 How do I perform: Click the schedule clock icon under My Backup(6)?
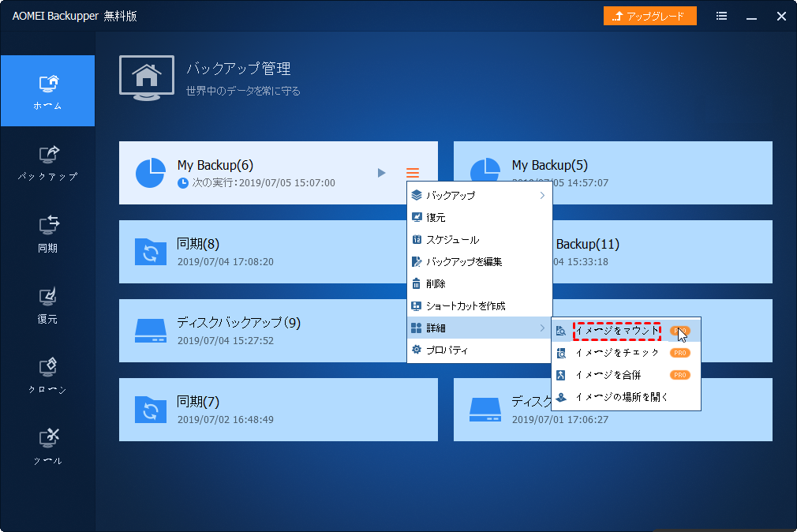coord(183,182)
